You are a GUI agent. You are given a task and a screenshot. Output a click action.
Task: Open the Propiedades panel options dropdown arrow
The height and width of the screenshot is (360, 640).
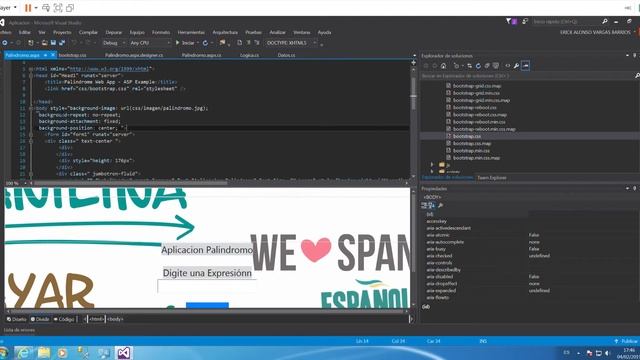(627, 189)
